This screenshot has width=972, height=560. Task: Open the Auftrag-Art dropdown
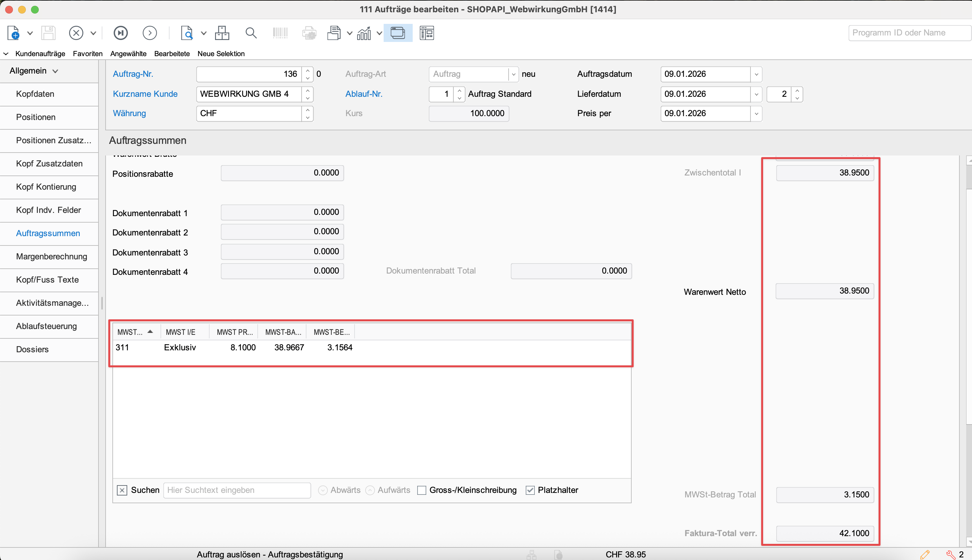(x=514, y=74)
